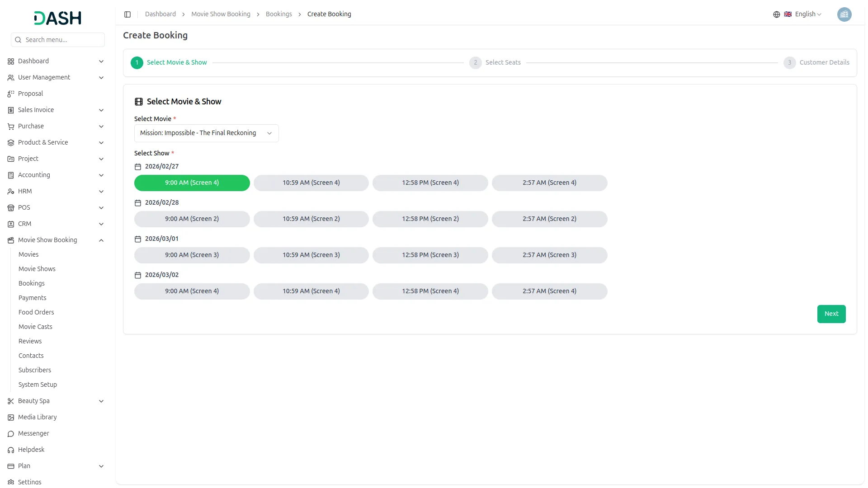Click the Purchase cart icon
This screenshot has width=868, height=488.
tap(11, 127)
